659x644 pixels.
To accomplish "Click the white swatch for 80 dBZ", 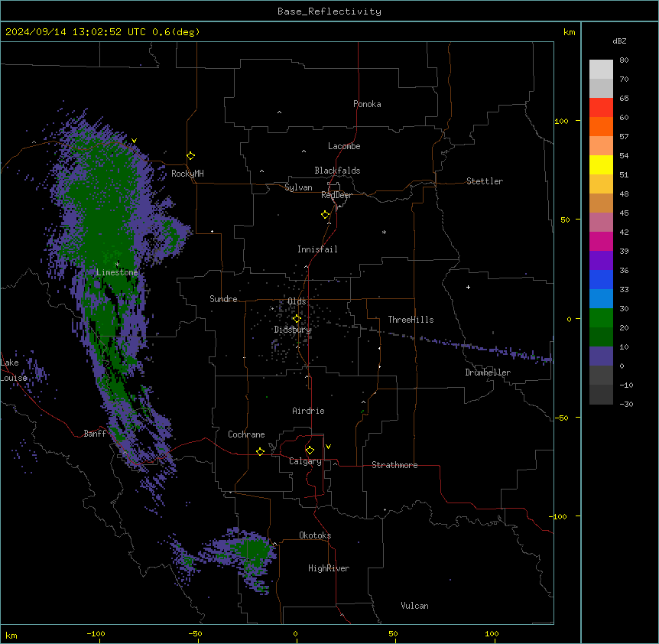I will click(601, 70).
